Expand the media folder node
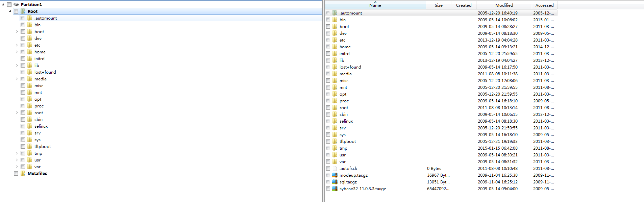This screenshot has width=644, height=202. pos(17,79)
